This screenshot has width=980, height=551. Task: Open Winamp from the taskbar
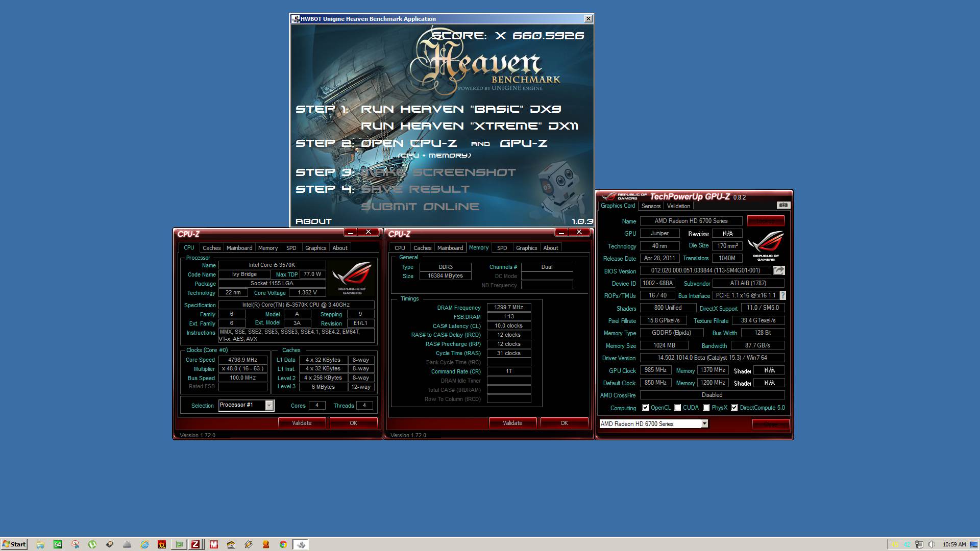click(x=249, y=544)
